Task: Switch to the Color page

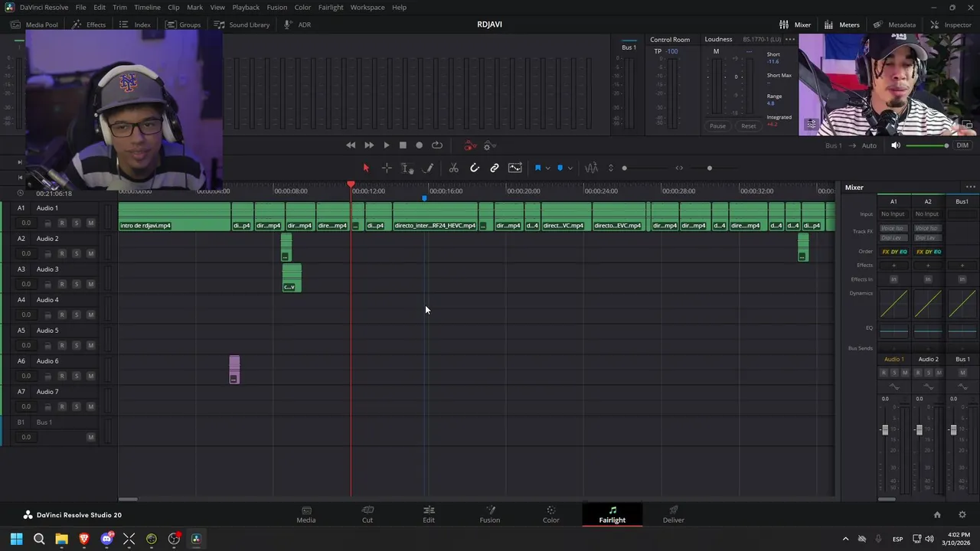Action: tap(551, 514)
